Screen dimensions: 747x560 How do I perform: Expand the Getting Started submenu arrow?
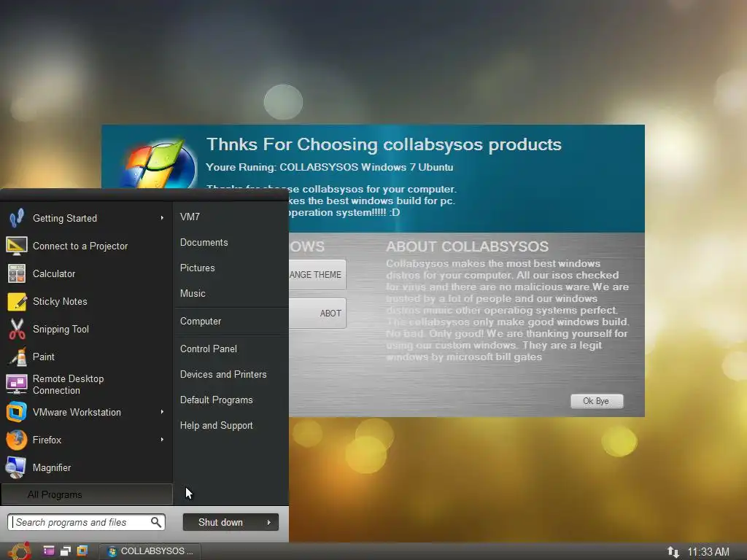tap(162, 218)
